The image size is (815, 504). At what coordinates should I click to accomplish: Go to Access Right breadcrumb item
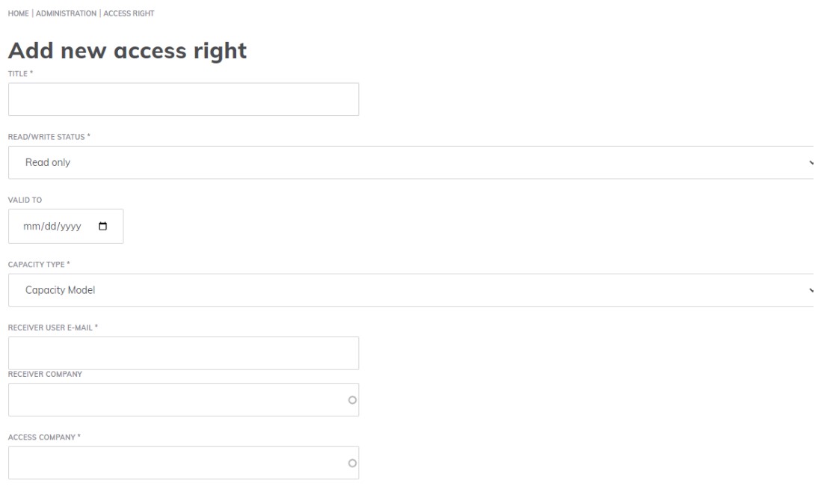click(x=128, y=13)
